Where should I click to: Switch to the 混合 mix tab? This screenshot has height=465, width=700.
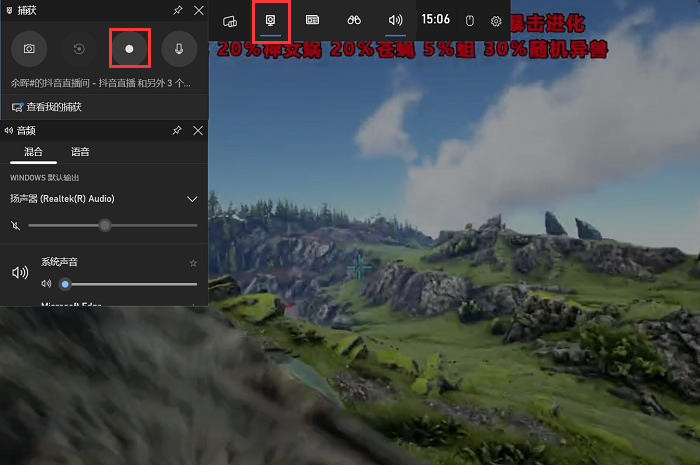(33, 152)
